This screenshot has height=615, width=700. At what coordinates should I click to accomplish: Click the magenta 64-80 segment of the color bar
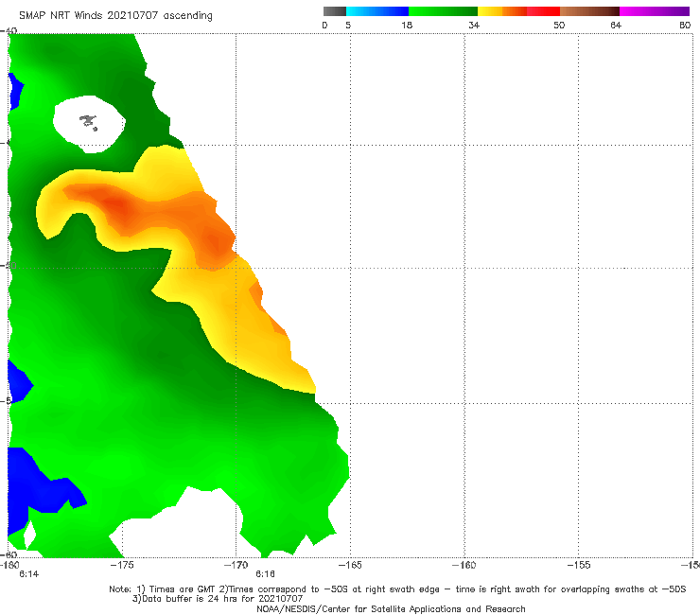[655, 11]
